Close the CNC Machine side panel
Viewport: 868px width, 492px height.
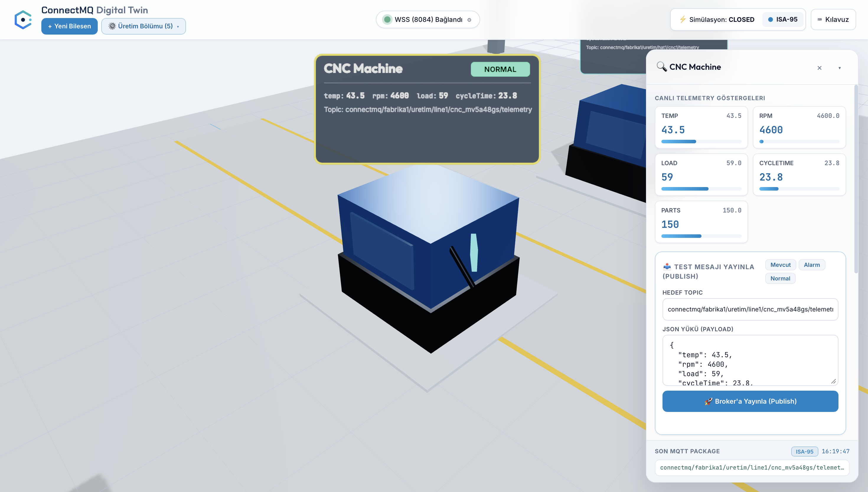tap(819, 68)
